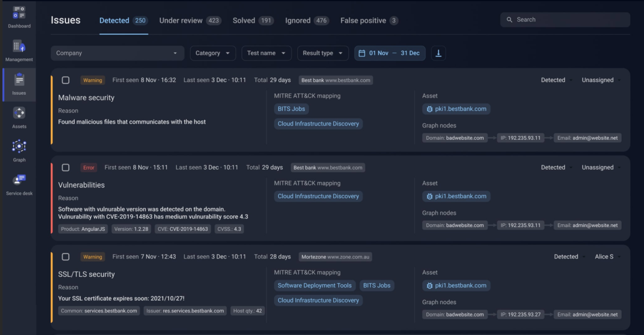Open the Category filter dropdown
Image resolution: width=644 pixels, height=335 pixels.
point(213,53)
